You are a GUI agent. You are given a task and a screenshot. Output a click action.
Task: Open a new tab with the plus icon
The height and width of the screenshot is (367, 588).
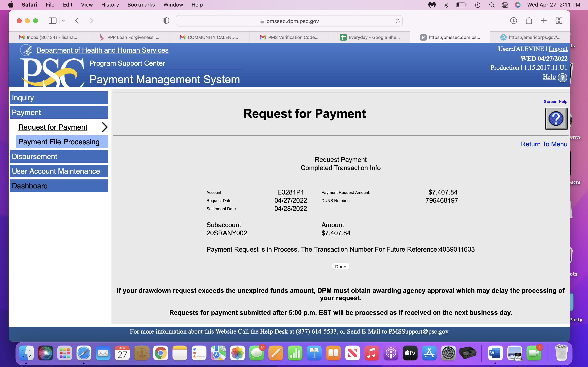click(x=544, y=21)
